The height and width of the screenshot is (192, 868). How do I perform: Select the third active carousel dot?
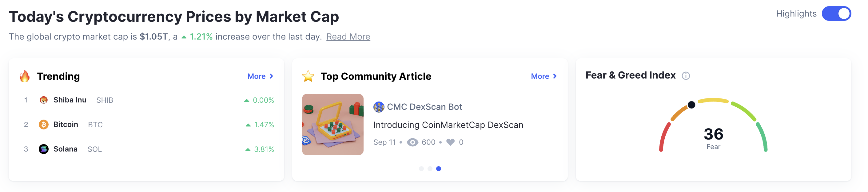click(438, 168)
